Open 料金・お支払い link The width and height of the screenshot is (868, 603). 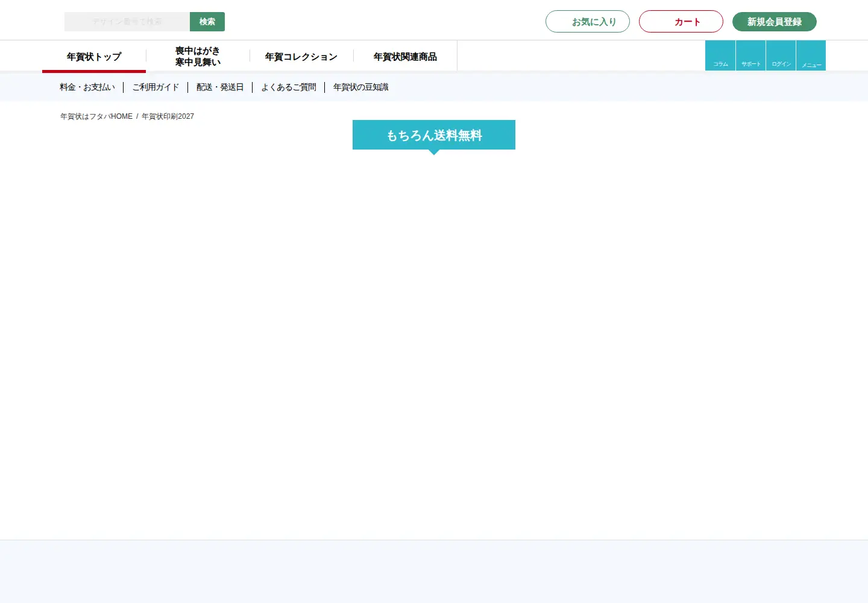coord(87,87)
